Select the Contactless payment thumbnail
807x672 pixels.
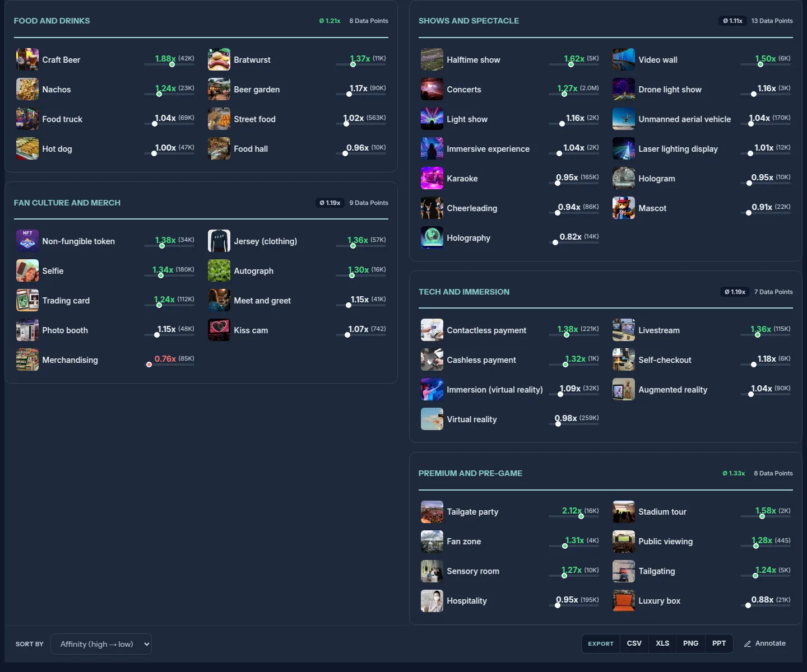click(x=432, y=330)
